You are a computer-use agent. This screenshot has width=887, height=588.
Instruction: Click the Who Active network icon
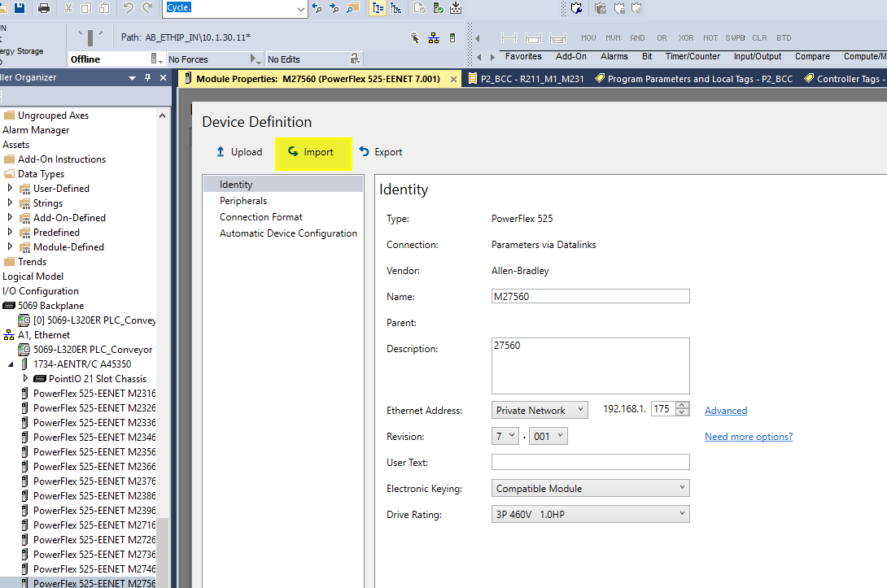[434, 38]
